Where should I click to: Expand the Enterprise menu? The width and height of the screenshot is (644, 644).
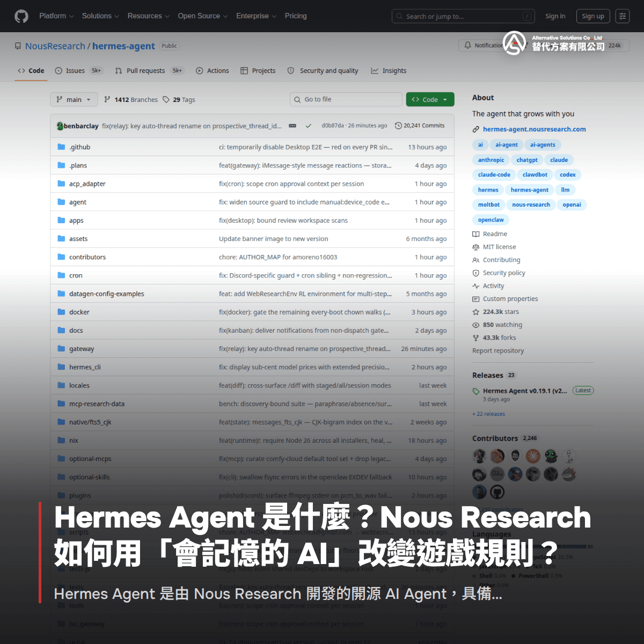[257, 16]
